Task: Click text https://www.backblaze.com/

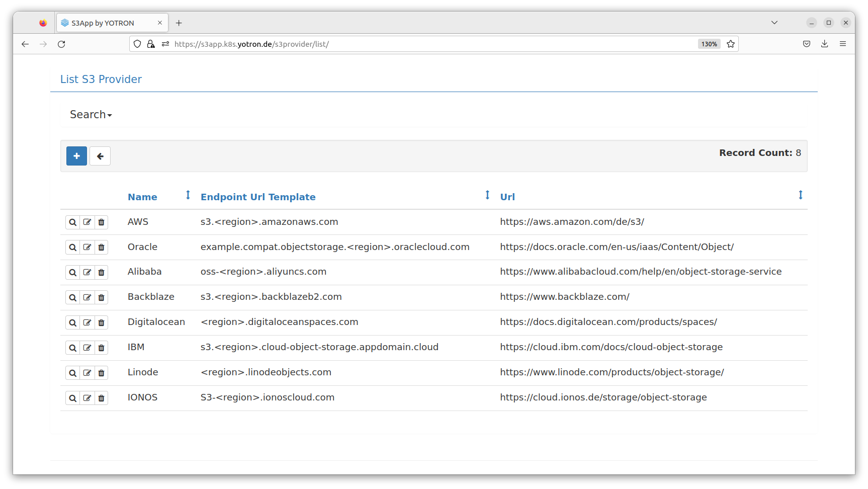Action: pos(565,297)
